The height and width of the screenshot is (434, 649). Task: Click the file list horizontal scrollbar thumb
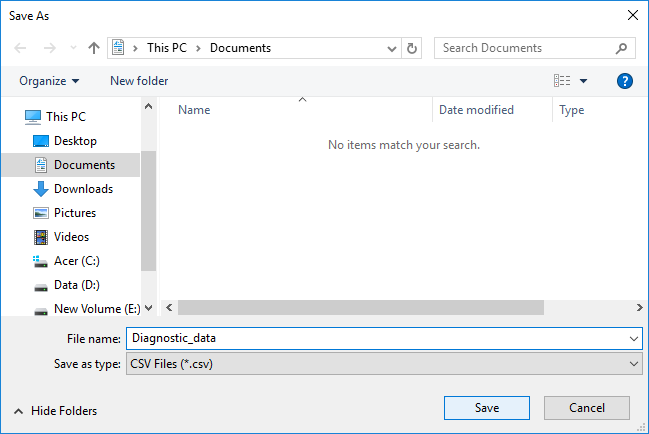click(x=361, y=307)
